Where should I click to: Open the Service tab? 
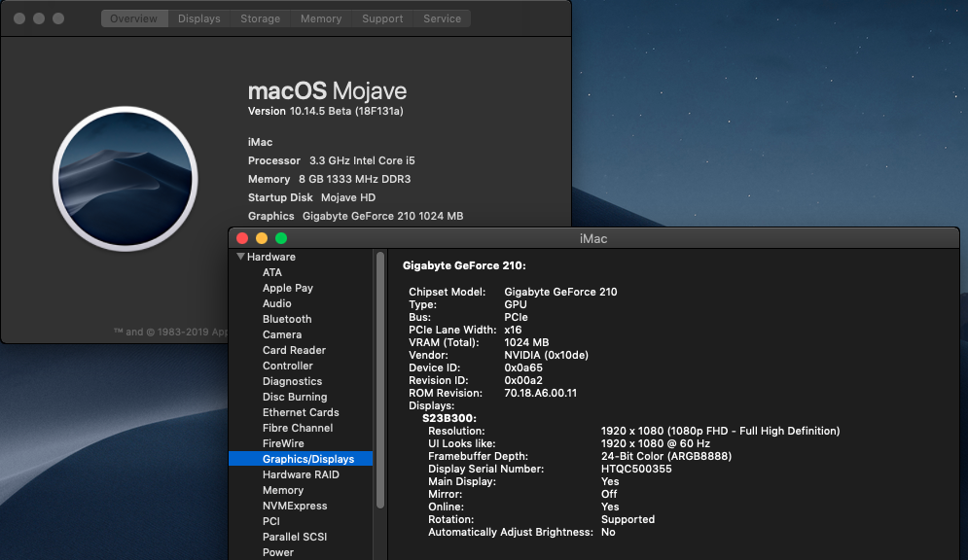pos(442,18)
